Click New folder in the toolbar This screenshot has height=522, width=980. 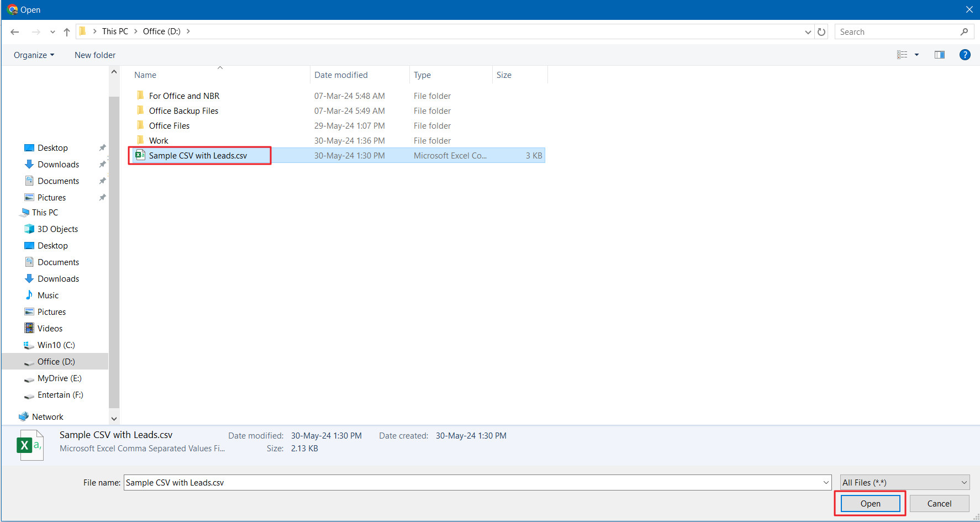pyautogui.click(x=95, y=55)
